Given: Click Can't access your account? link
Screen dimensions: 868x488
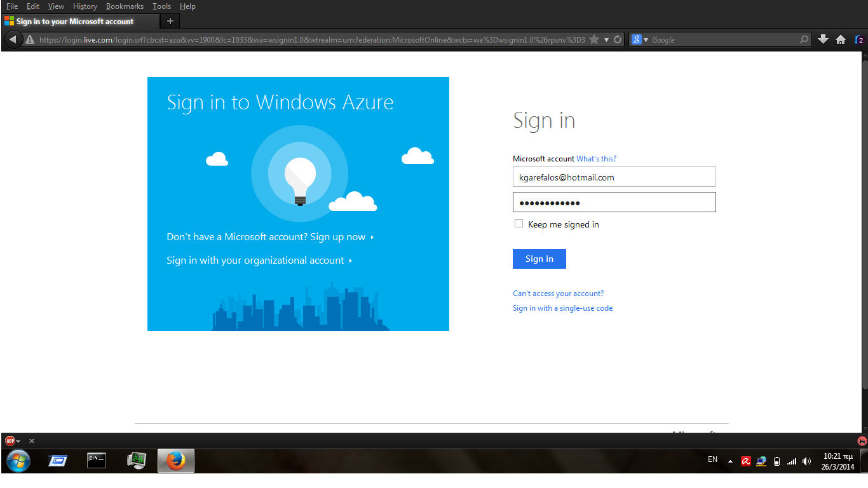Looking at the screenshot, I should [x=559, y=294].
